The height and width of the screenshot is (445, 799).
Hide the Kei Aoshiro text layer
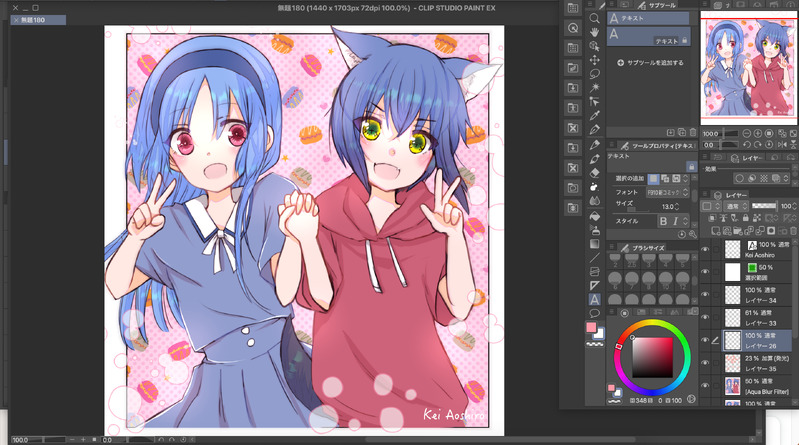pos(705,249)
